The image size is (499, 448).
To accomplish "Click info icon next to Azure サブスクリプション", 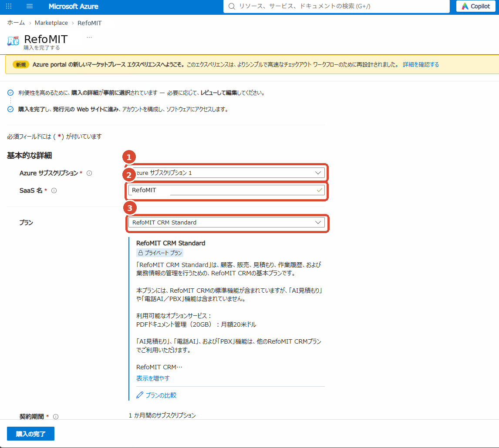I will pos(89,173).
